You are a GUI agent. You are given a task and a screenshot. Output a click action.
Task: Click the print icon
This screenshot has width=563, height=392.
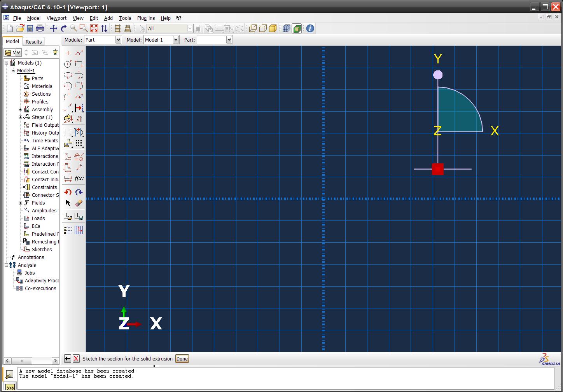(40, 28)
